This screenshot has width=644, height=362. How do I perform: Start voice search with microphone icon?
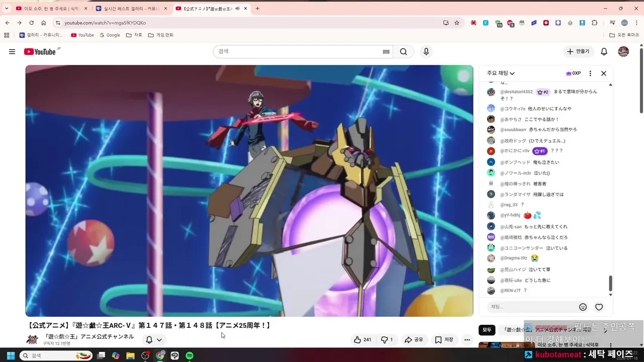tap(426, 52)
